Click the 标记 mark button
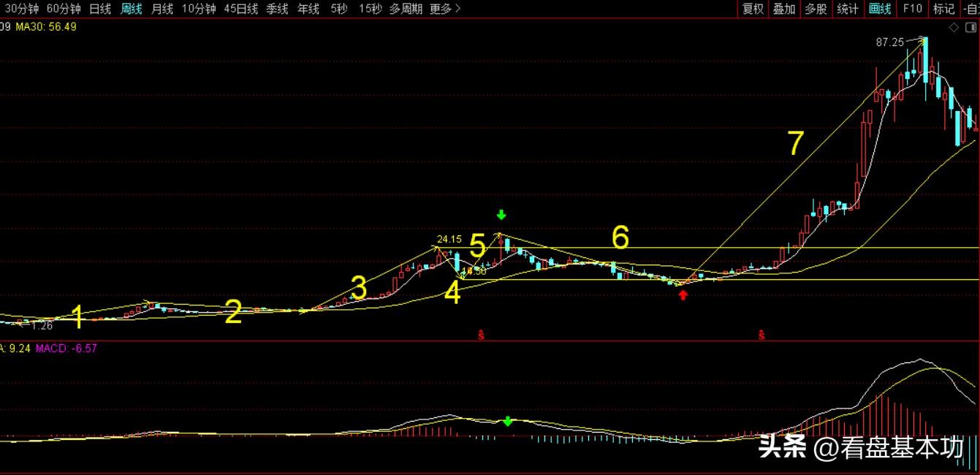The image size is (980, 475). coord(943,9)
